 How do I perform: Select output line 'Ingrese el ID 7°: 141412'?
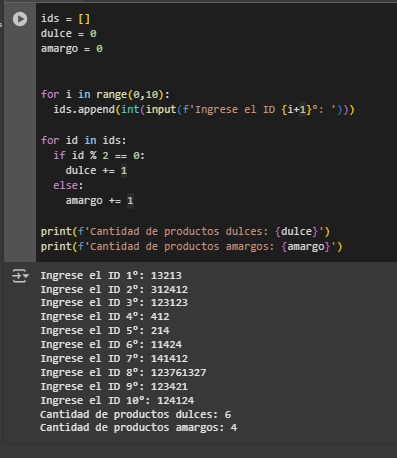[x=114, y=359]
